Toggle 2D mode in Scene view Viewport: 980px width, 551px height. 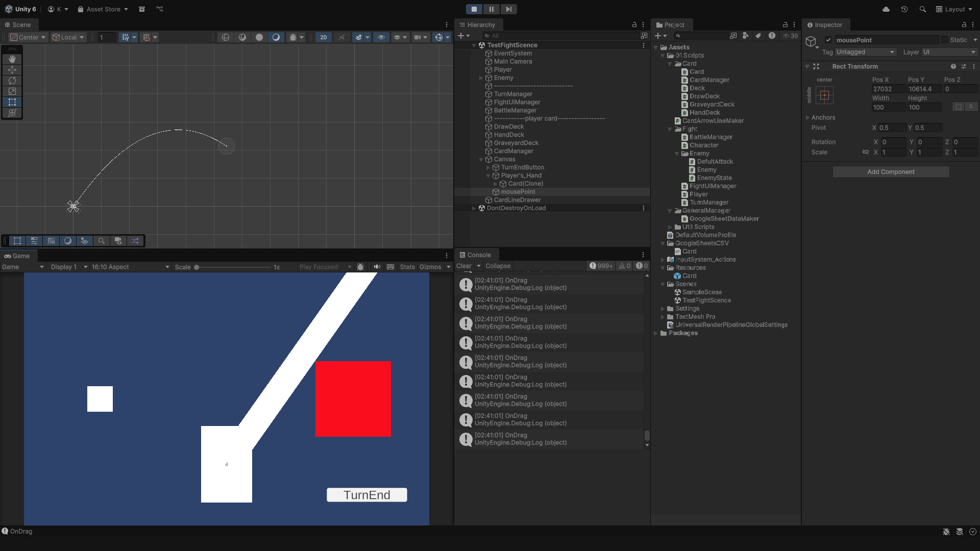point(323,37)
